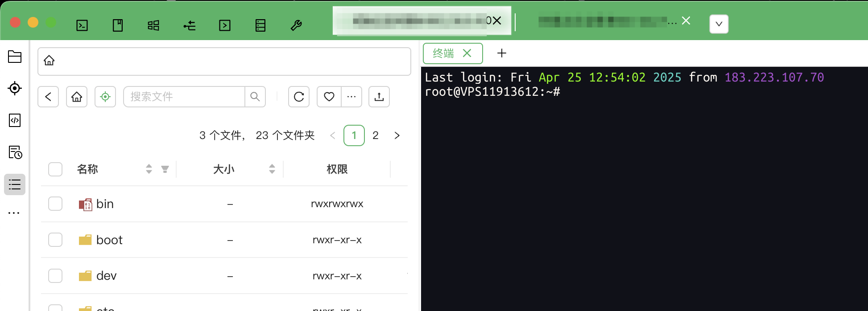This screenshot has width=868, height=311.
Task: Sort by name column arrows
Action: (149, 169)
